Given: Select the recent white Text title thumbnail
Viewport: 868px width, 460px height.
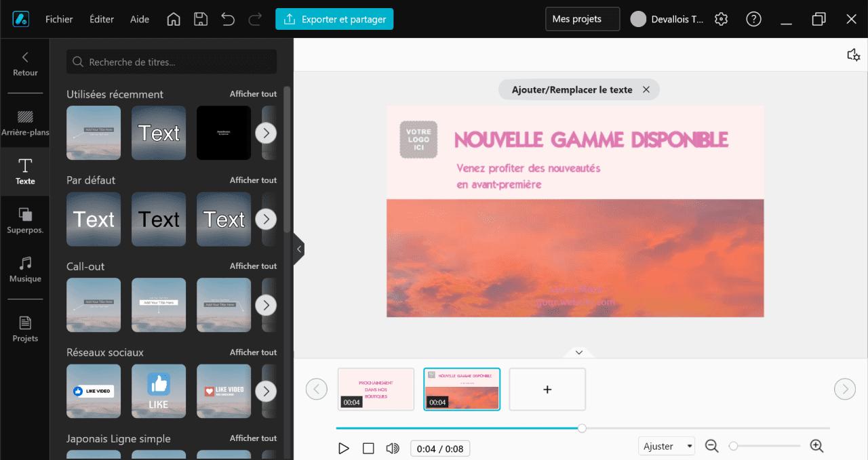Looking at the screenshot, I should tap(159, 133).
